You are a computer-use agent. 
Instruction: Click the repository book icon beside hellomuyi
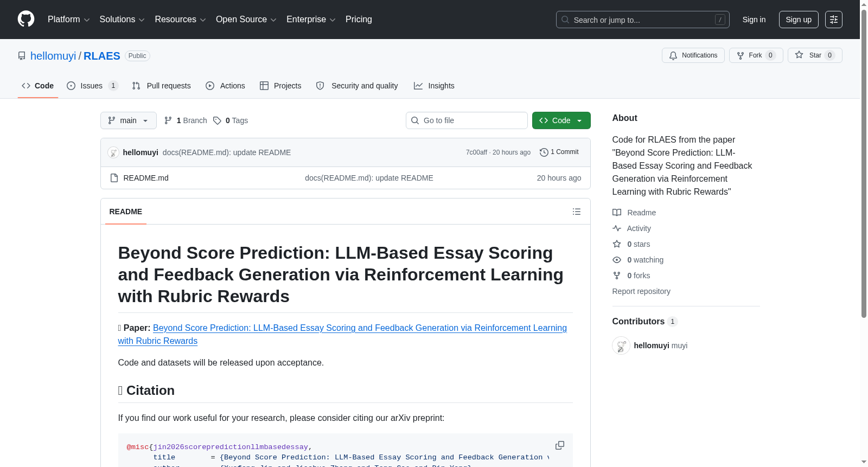click(x=22, y=56)
